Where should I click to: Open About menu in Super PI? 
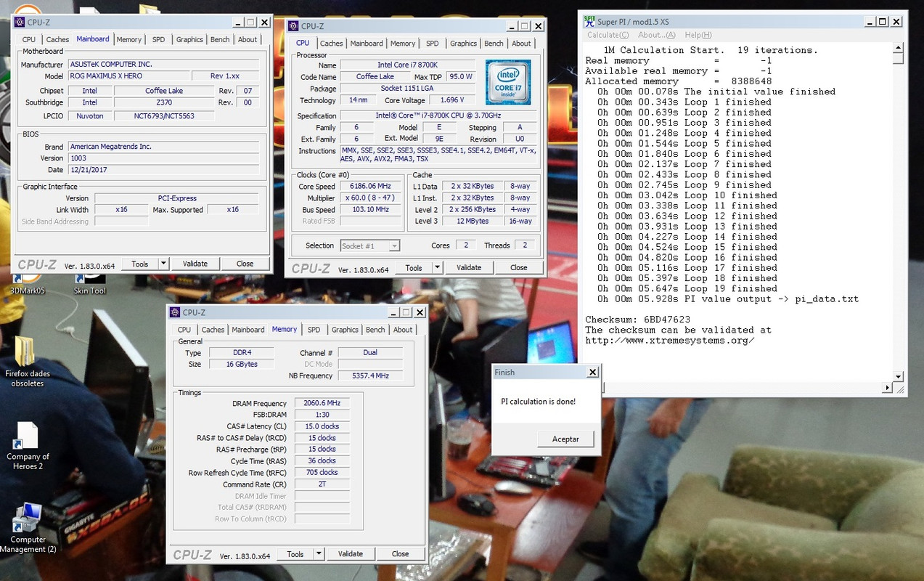pos(657,35)
